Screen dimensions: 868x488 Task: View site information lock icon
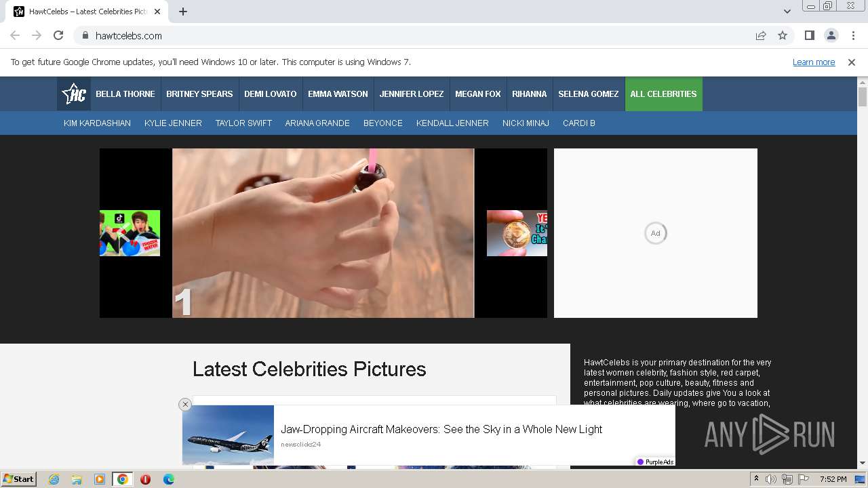85,36
